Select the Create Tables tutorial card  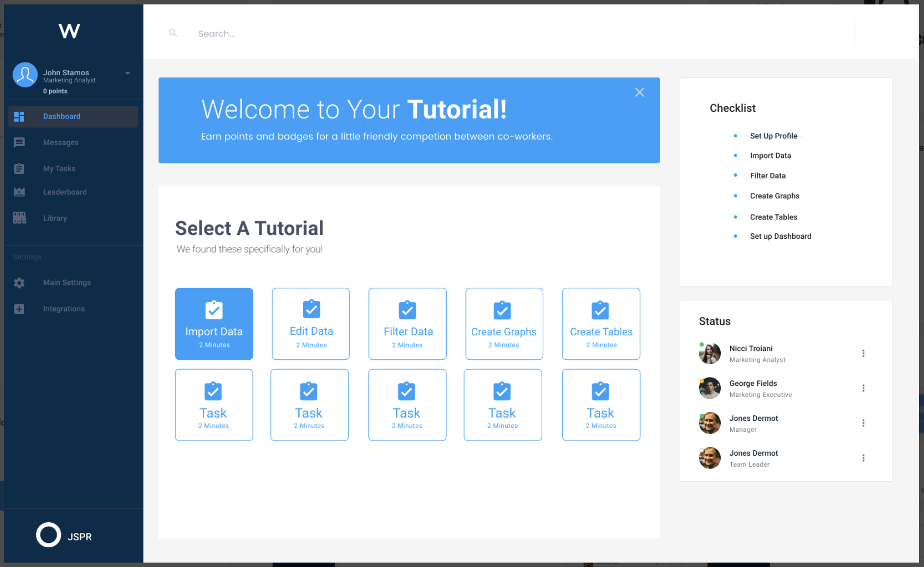pyautogui.click(x=601, y=324)
